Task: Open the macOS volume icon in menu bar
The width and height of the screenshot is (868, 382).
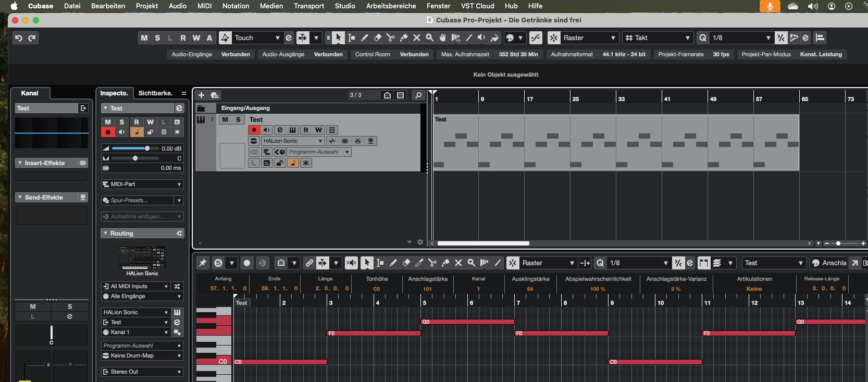Action: point(813,6)
